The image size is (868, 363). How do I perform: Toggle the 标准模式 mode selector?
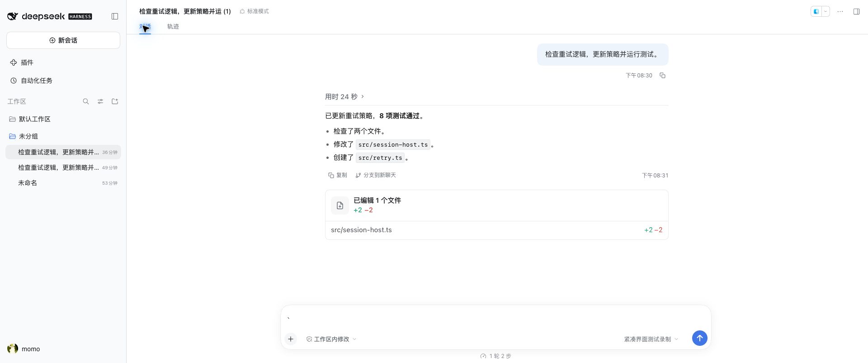pyautogui.click(x=254, y=11)
